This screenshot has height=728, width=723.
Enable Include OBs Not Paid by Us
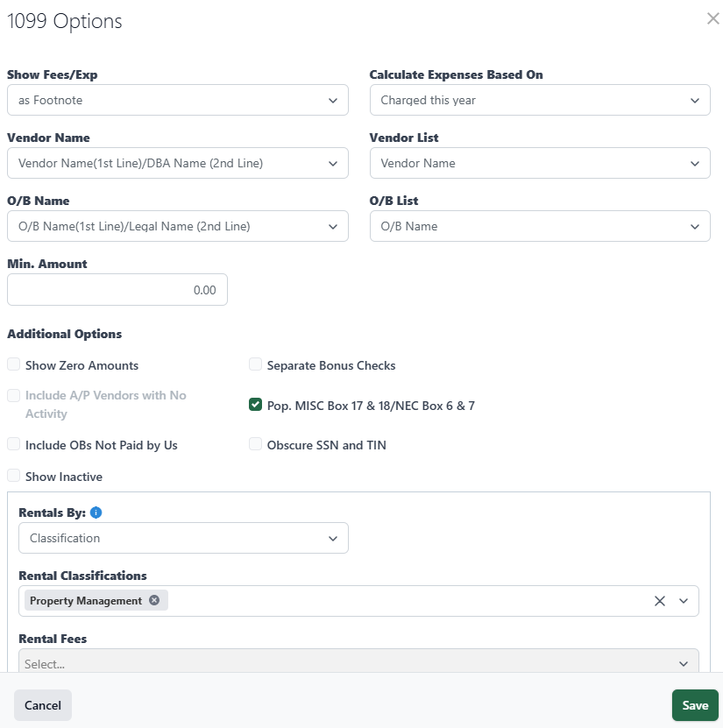coord(14,445)
